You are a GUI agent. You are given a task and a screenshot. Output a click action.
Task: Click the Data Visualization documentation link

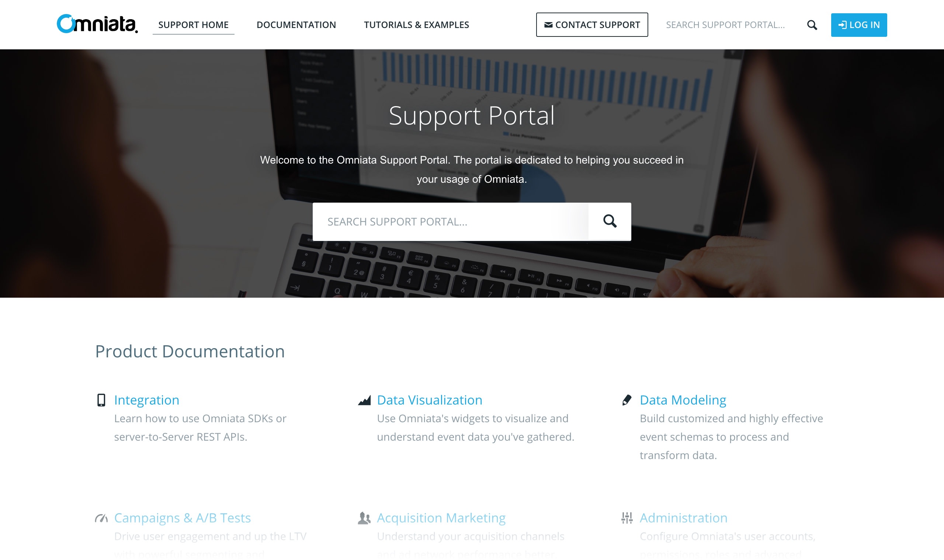(429, 399)
